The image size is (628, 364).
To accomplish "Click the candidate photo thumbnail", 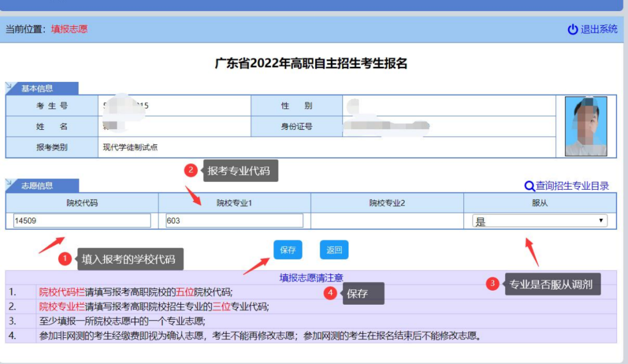I will 586,126.
